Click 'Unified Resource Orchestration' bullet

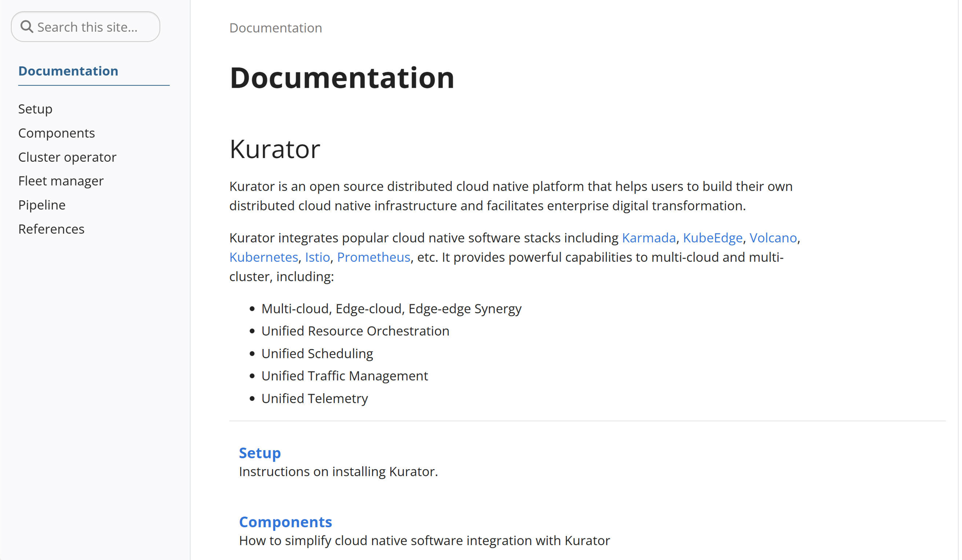click(355, 331)
